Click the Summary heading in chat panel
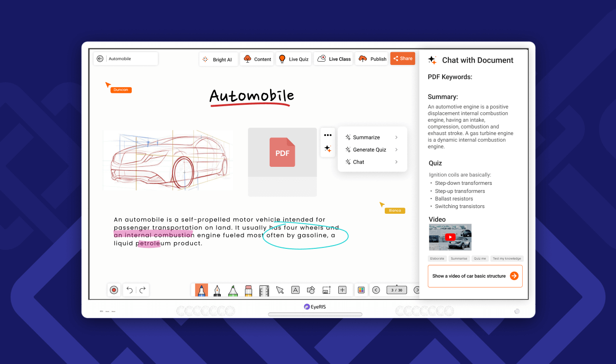This screenshot has width=616, height=364. (443, 97)
